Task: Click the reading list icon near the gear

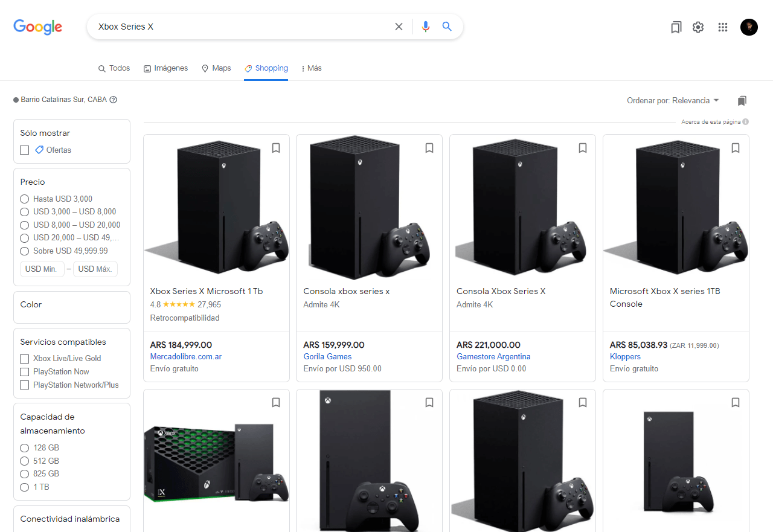Action: (676, 27)
